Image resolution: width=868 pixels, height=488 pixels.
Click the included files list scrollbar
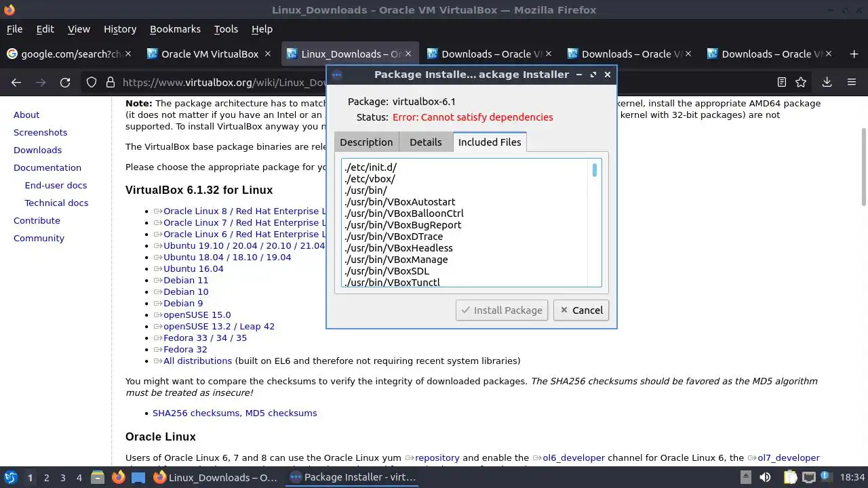click(595, 169)
